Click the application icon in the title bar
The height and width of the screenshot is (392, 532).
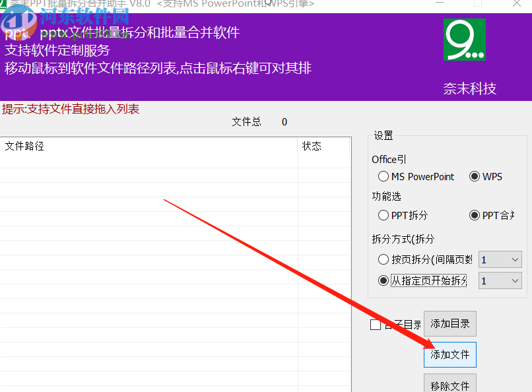click(5, 4)
